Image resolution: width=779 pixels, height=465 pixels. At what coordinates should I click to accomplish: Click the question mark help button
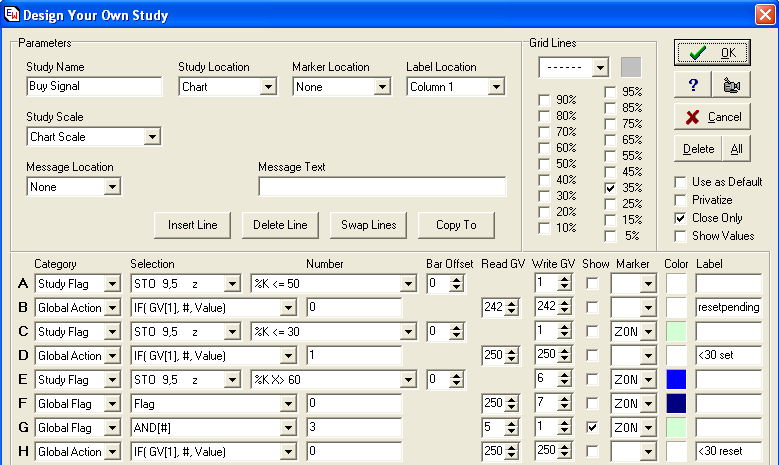(x=692, y=85)
